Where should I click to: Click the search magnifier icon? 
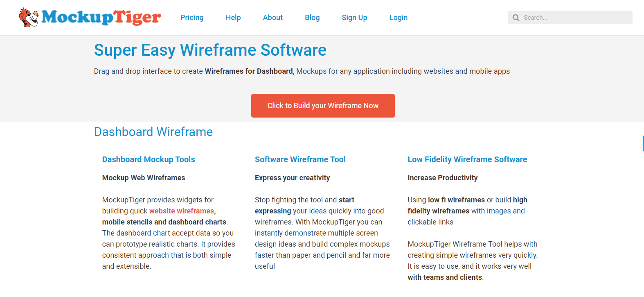pyautogui.click(x=516, y=18)
